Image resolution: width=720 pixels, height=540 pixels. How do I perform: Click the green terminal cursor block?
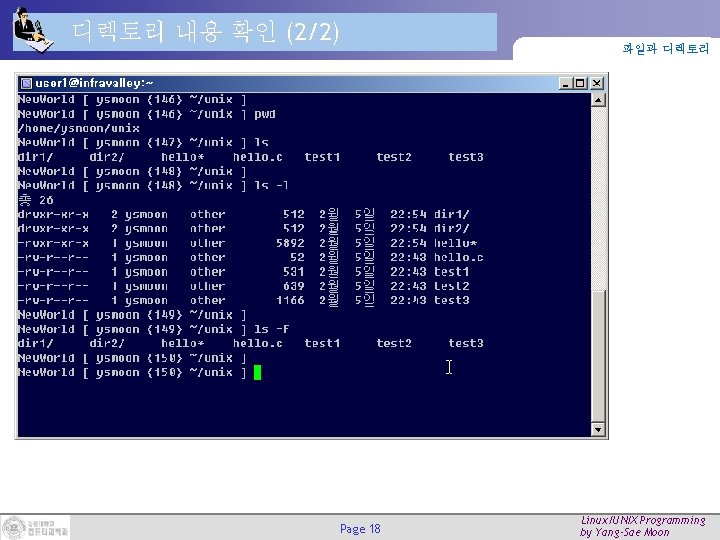(x=257, y=372)
